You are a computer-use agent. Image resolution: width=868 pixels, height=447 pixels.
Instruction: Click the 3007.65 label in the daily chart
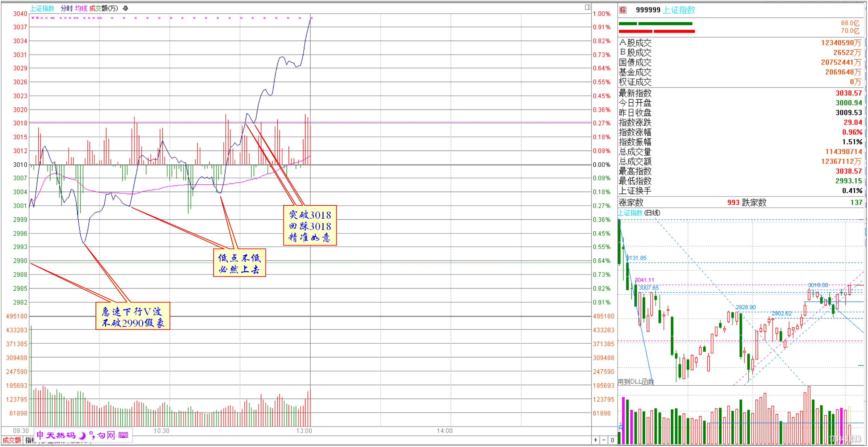point(648,288)
